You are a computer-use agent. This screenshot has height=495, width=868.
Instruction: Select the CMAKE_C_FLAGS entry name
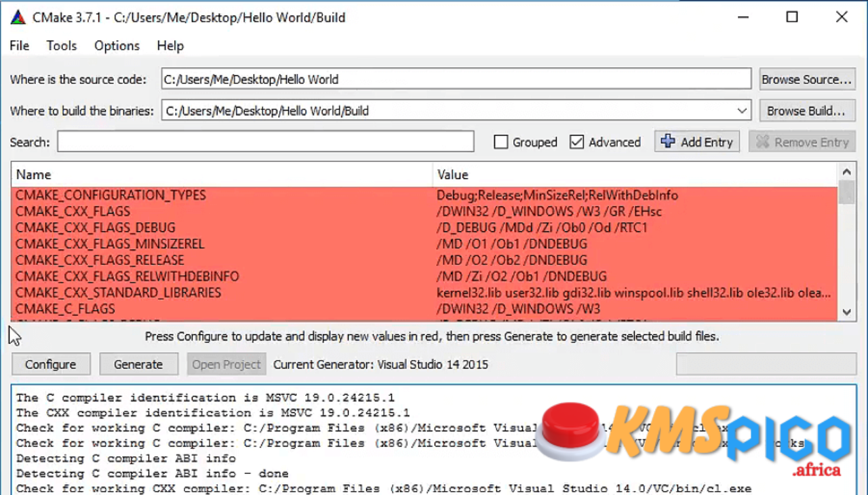coord(65,309)
